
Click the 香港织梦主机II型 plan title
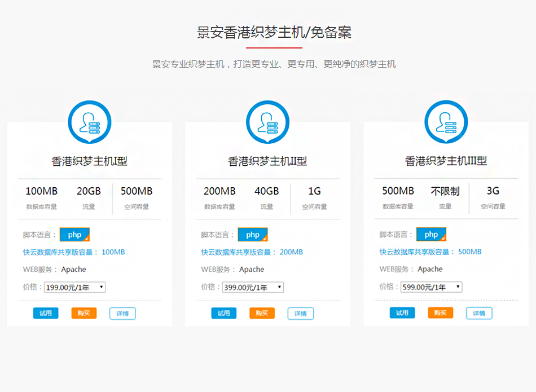pyautogui.click(x=267, y=161)
